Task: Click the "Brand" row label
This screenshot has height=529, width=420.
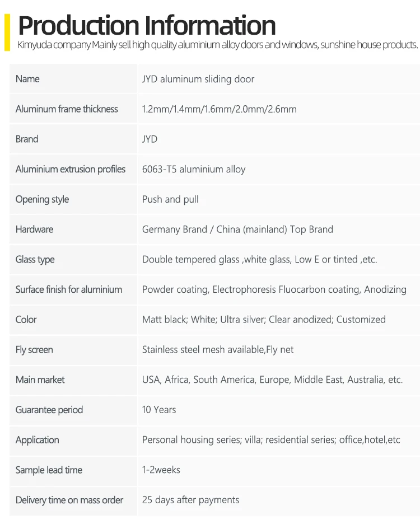Action: click(27, 139)
